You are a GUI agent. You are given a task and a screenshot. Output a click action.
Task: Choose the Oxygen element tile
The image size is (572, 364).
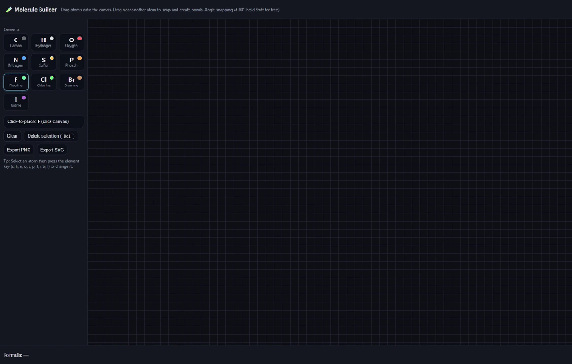tap(72, 42)
